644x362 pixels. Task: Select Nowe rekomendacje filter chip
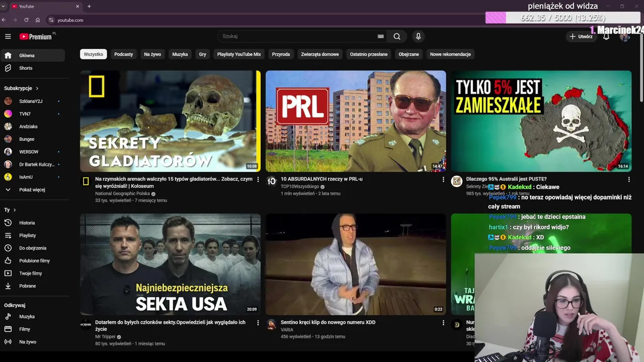tap(450, 54)
